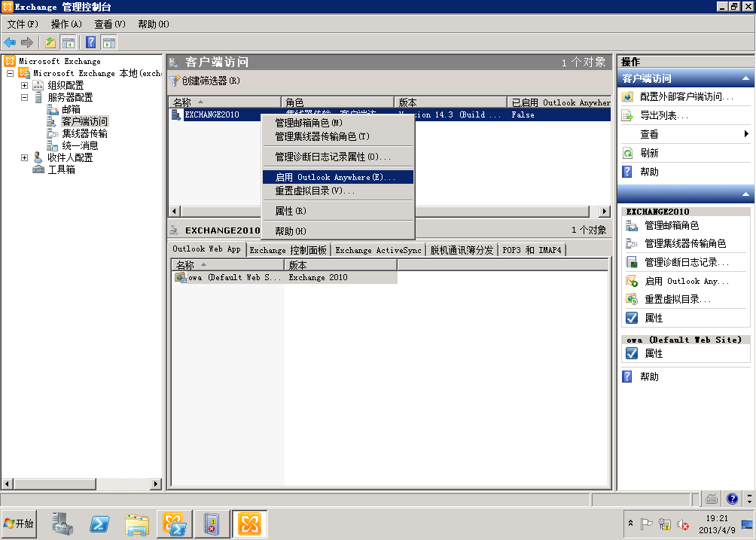This screenshot has height=540, width=756.
Task: Choose 帮助(H) from context menu
Action: (x=338, y=231)
